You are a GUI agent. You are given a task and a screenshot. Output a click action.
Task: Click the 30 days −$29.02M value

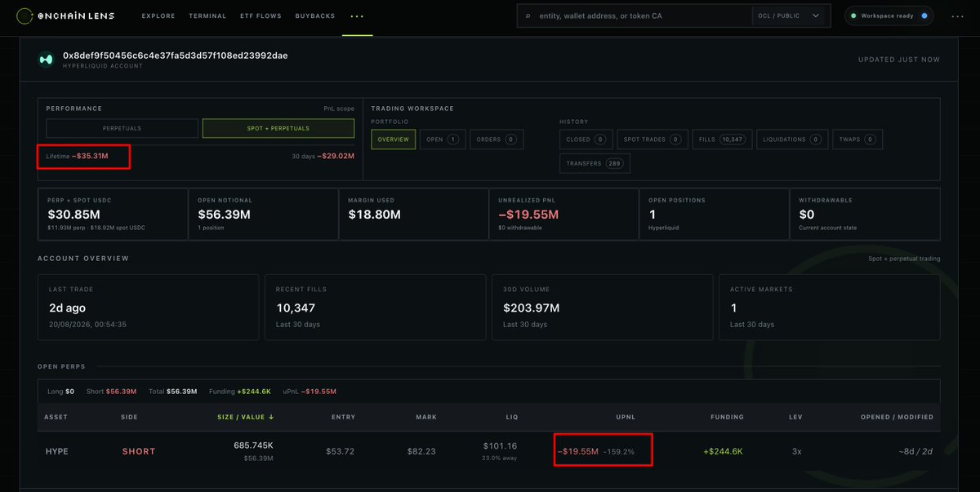click(x=336, y=156)
